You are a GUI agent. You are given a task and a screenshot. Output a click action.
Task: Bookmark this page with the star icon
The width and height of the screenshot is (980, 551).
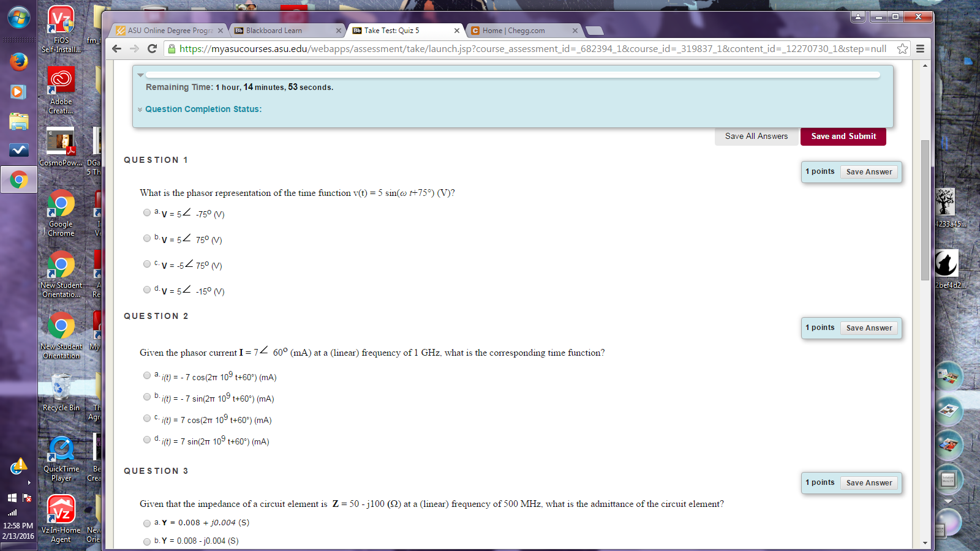click(902, 48)
